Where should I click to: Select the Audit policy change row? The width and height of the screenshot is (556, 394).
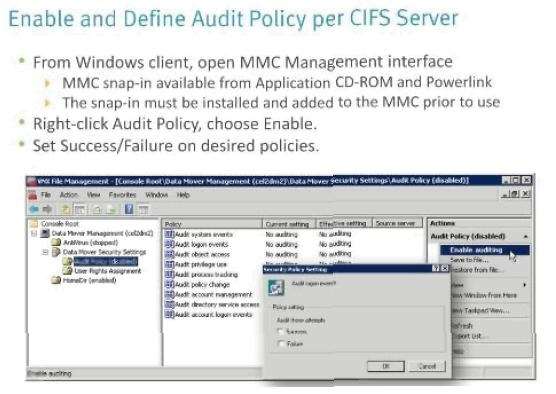point(202,284)
